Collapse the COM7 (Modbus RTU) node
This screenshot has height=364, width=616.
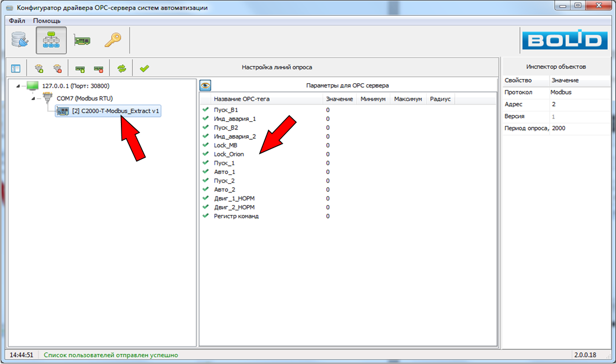coord(33,99)
